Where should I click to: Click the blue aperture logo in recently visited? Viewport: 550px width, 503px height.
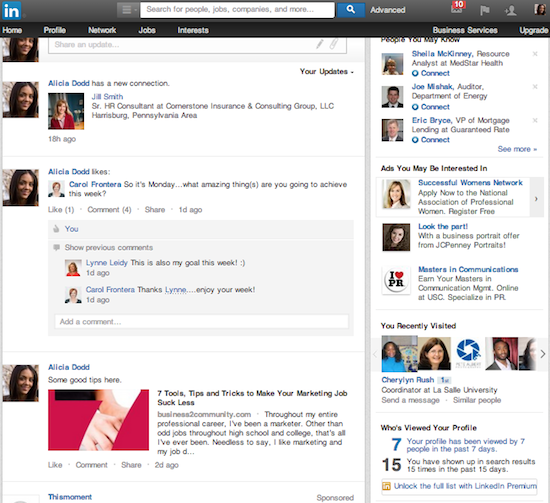(468, 353)
